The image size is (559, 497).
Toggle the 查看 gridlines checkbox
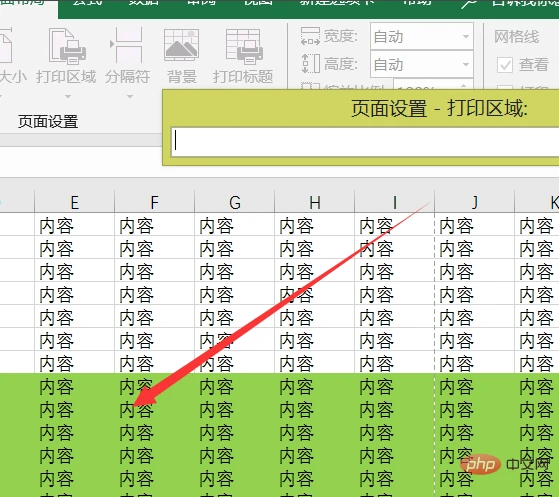505,65
